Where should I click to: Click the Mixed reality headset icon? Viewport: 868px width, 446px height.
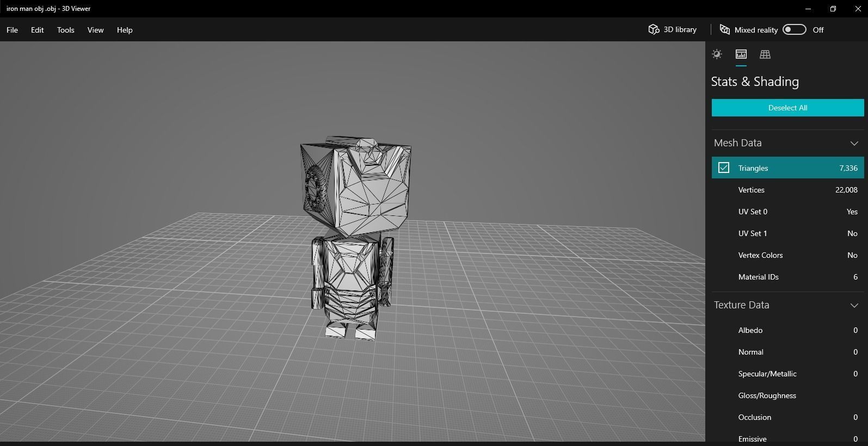pyautogui.click(x=725, y=29)
